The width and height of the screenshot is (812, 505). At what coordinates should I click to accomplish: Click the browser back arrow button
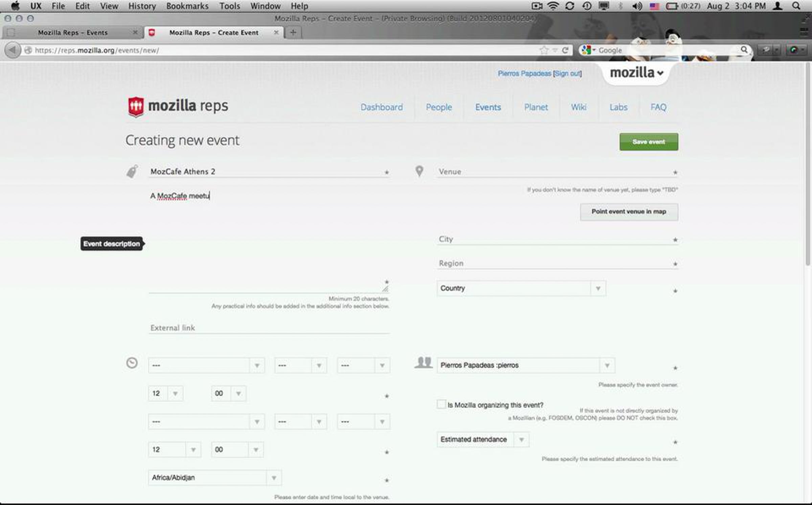pyautogui.click(x=13, y=50)
